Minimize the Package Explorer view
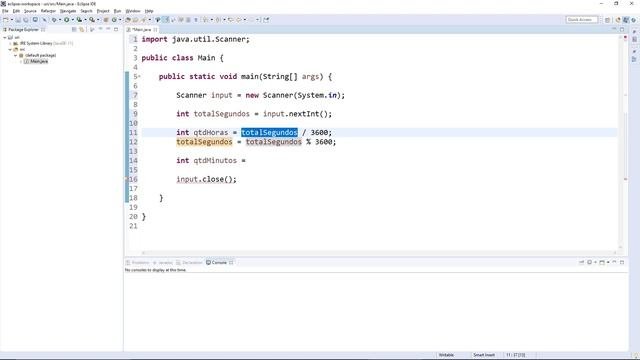Viewport: 640px width, 360px height. point(109,29)
